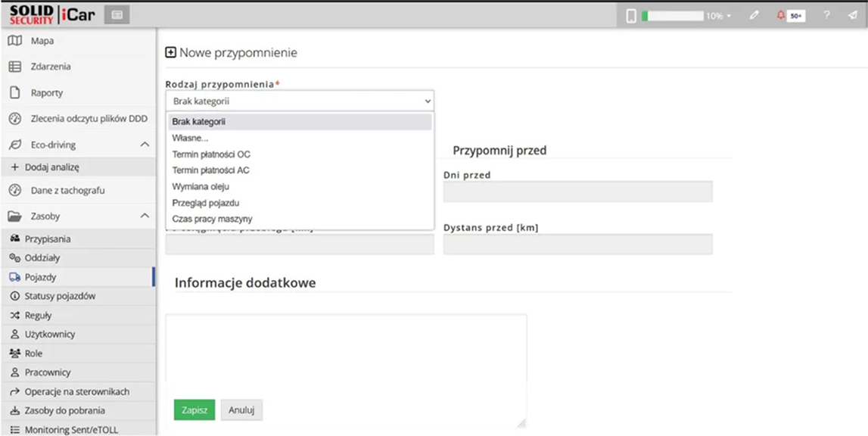Click the Zlecenia odczytu plików DDD gauge icon
Screen dimensions: 868x436
[x=15, y=119]
